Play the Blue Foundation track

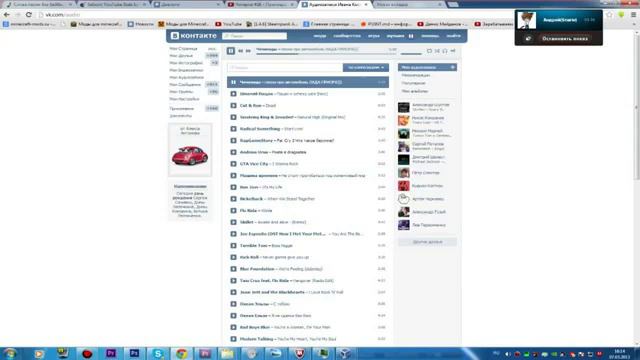pyautogui.click(x=233, y=269)
